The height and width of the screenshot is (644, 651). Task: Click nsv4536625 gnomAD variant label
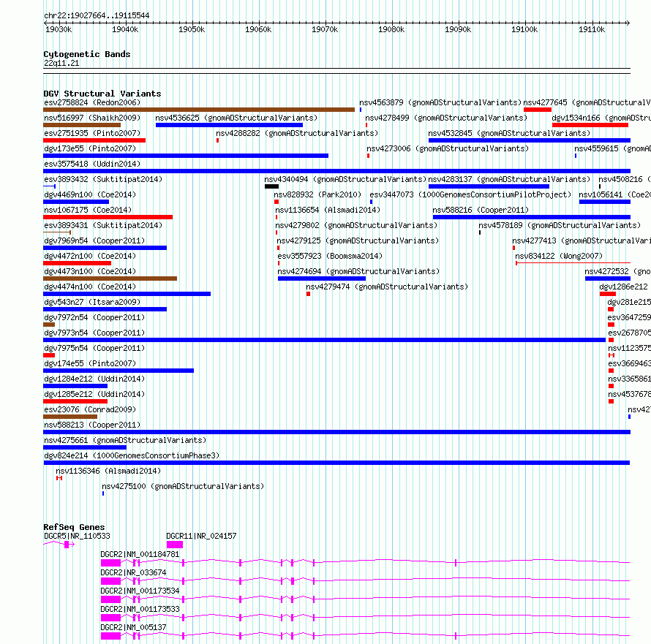click(236, 118)
